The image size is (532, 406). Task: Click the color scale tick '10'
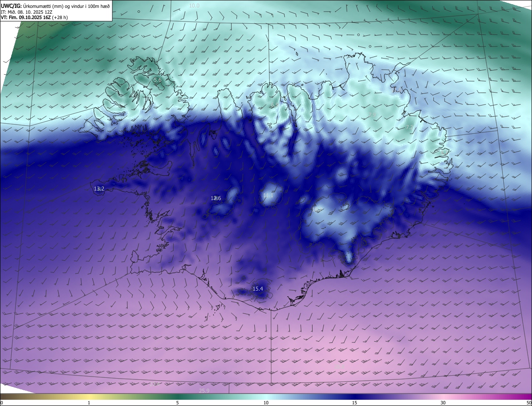pos(266,403)
